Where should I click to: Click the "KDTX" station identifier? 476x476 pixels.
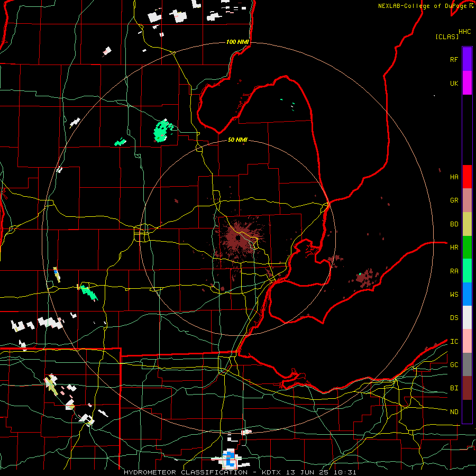(x=272, y=472)
